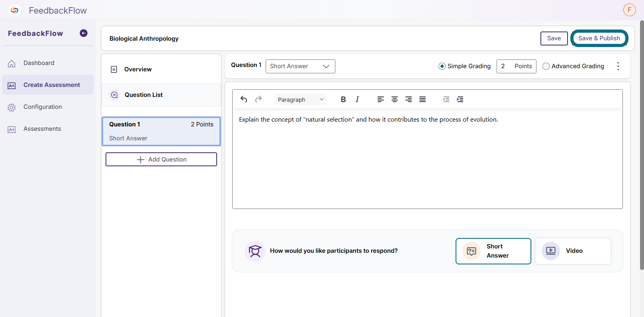This screenshot has height=317, width=644.
Task: Edit the points input field
Action: pyautogui.click(x=517, y=66)
